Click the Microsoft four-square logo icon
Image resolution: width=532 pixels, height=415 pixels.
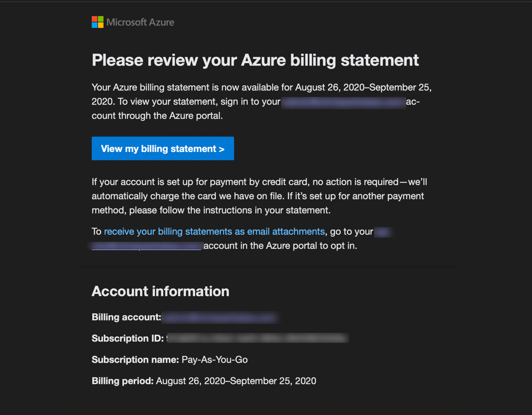coord(98,22)
